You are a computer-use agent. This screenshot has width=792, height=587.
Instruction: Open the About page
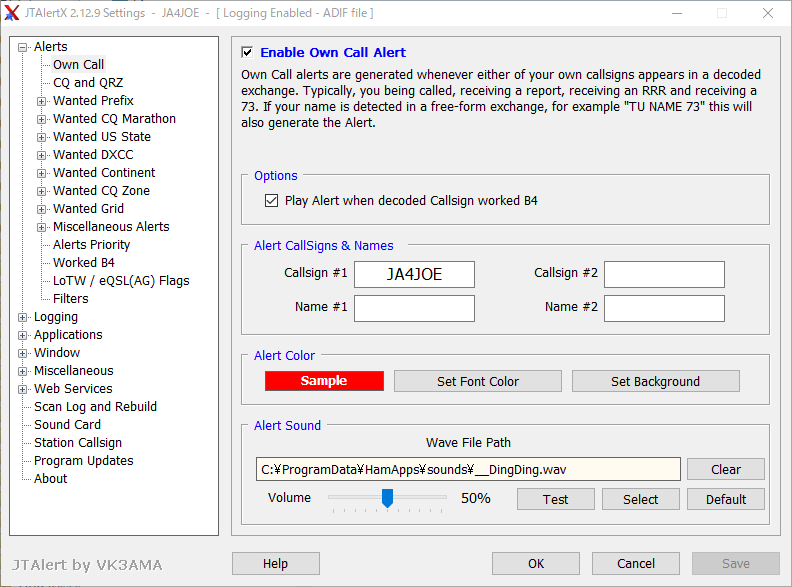(x=51, y=479)
